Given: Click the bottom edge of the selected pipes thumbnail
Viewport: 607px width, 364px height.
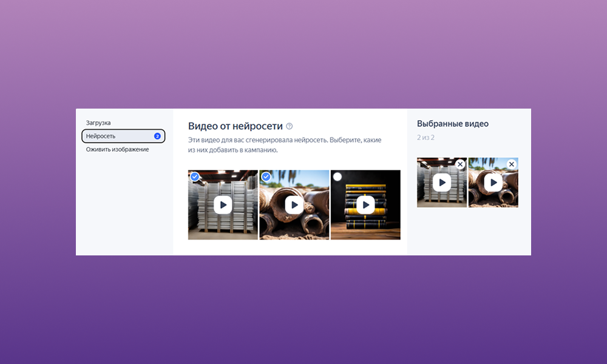Looking at the screenshot, I should (493, 204).
